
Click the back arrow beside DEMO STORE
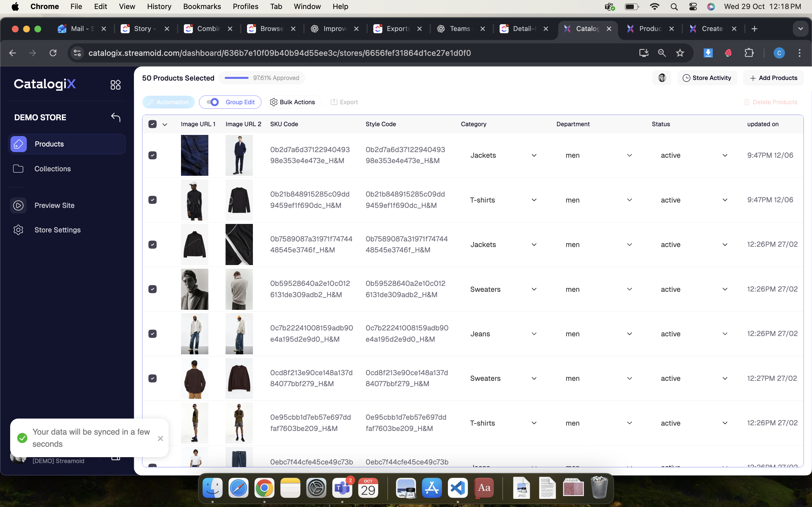click(115, 117)
